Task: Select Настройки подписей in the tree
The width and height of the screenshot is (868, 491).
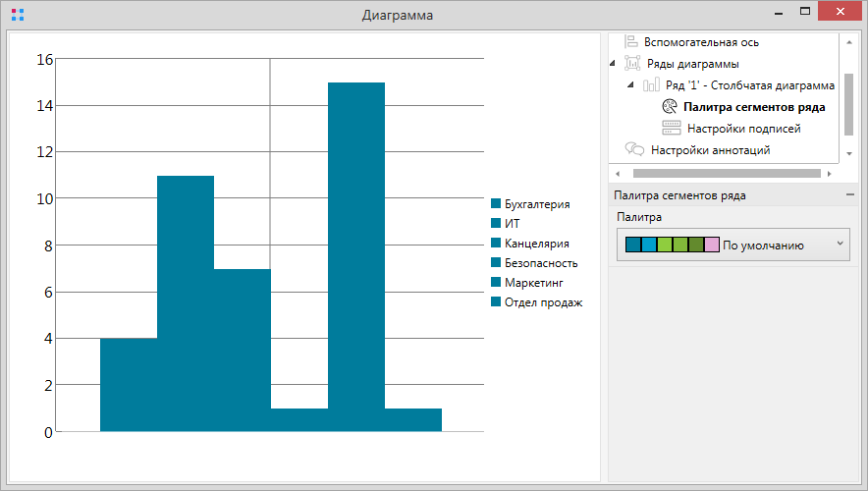Action: tap(743, 129)
